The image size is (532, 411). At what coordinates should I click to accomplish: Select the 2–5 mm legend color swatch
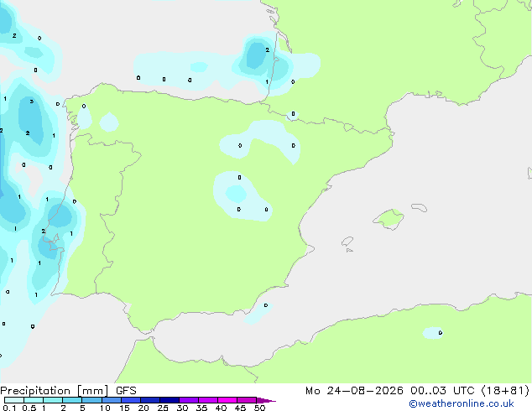[x=72, y=400]
